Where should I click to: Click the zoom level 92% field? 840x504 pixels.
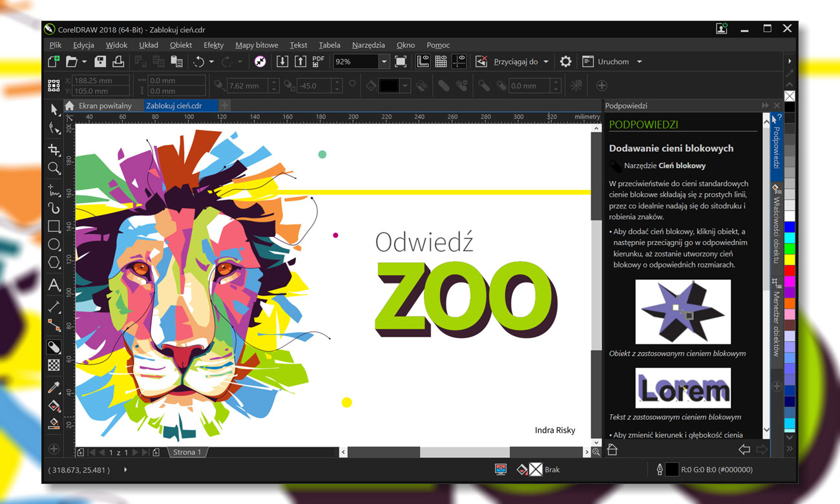coord(355,61)
